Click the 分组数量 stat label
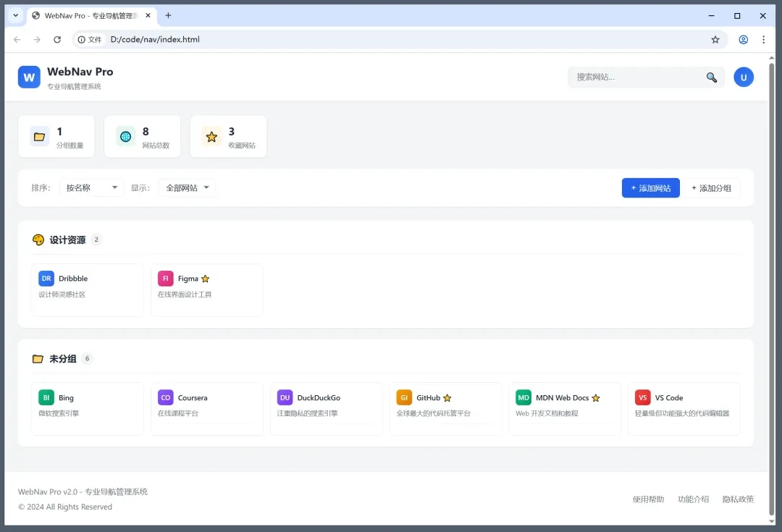The width and height of the screenshot is (782, 532). click(x=70, y=145)
